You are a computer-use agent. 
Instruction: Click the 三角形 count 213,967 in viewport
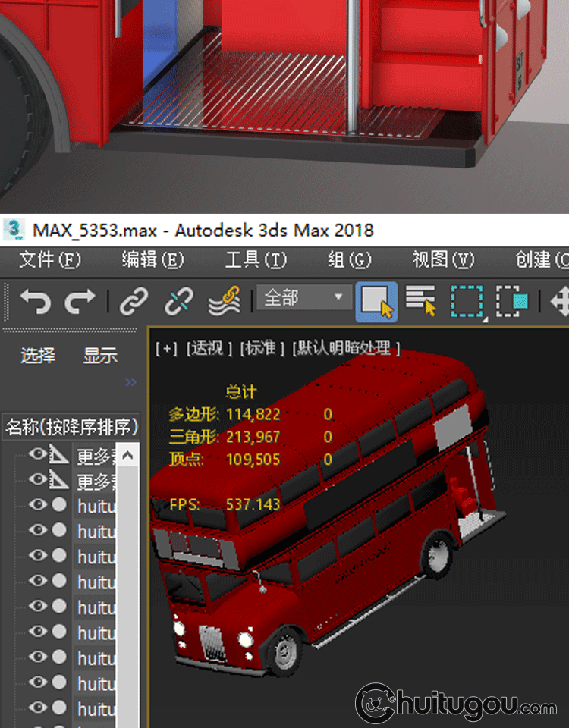tap(253, 437)
